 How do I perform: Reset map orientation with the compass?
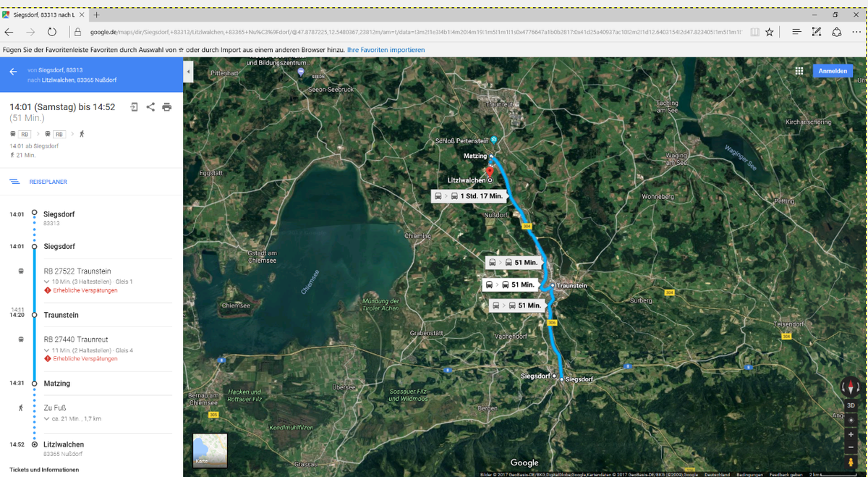851,387
